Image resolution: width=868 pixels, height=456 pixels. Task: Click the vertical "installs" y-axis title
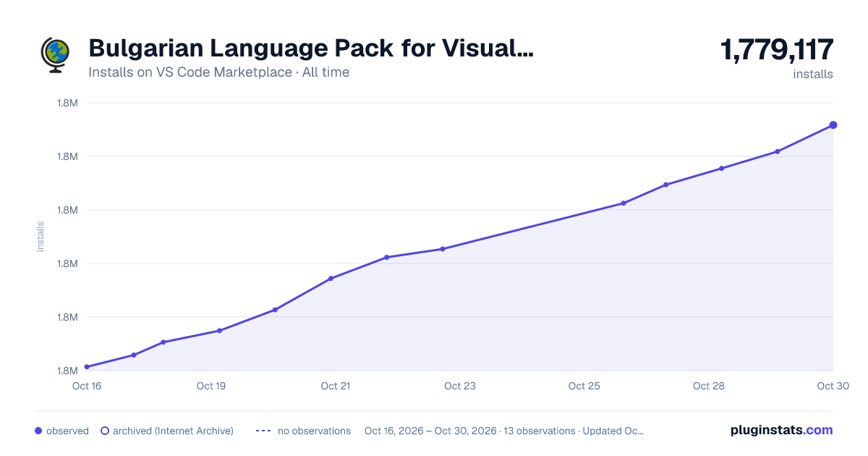tap(41, 237)
